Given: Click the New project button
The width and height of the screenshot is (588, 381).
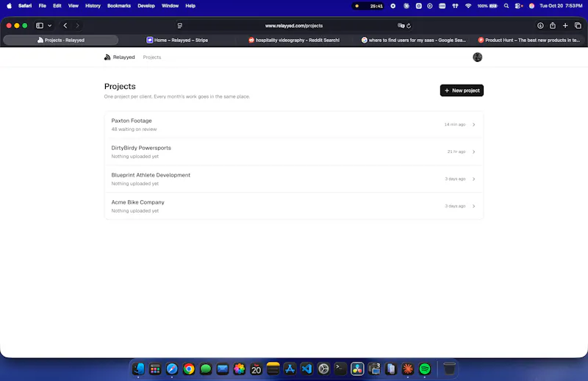Looking at the screenshot, I should coord(462,90).
